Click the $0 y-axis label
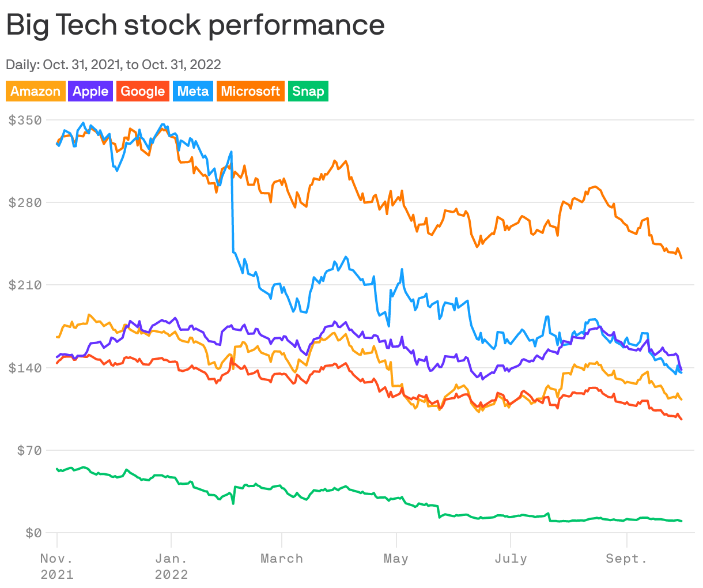Screen dimensions: 703x588 33,533
